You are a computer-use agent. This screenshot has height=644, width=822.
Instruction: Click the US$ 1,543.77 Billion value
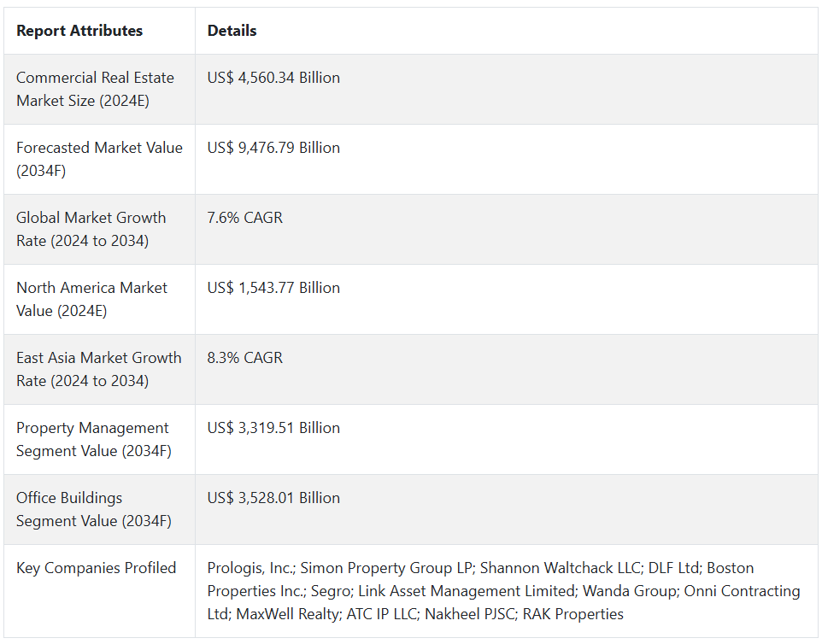point(273,288)
